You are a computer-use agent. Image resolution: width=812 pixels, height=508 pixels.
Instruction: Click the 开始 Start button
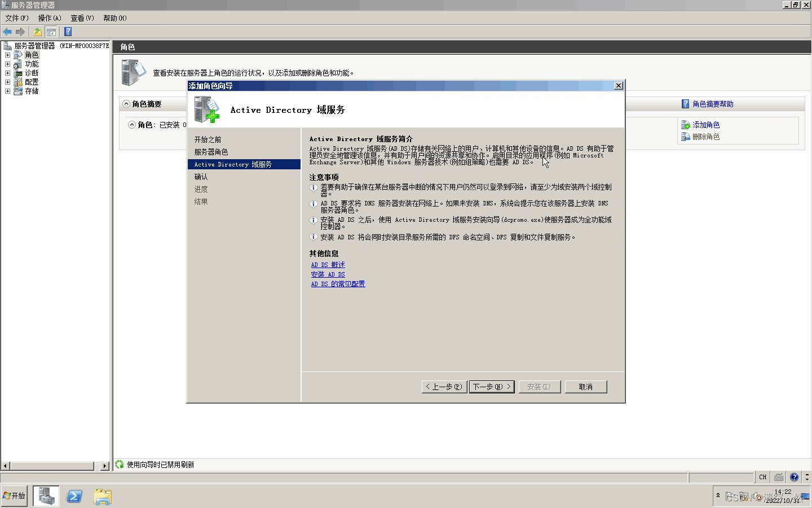(14, 496)
